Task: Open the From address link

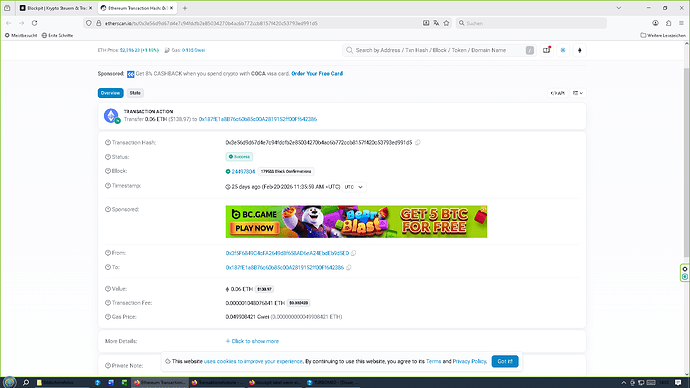Action: pyautogui.click(x=287, y=253)
